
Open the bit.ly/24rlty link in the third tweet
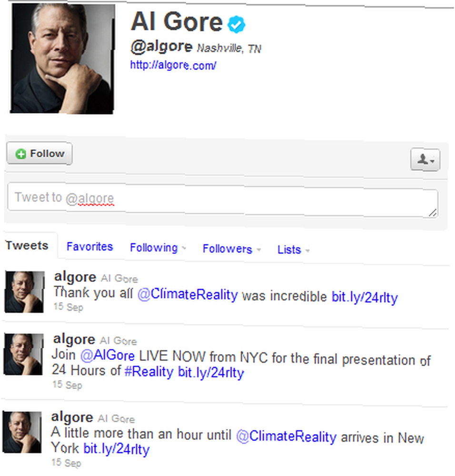pyautogui.click(x=116, y=449)
